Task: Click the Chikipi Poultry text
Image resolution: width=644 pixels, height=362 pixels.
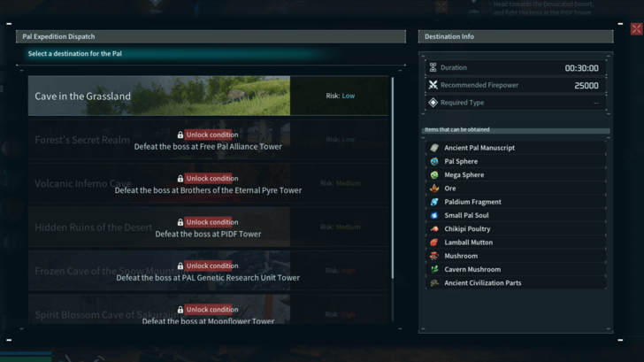Action: 467,229
